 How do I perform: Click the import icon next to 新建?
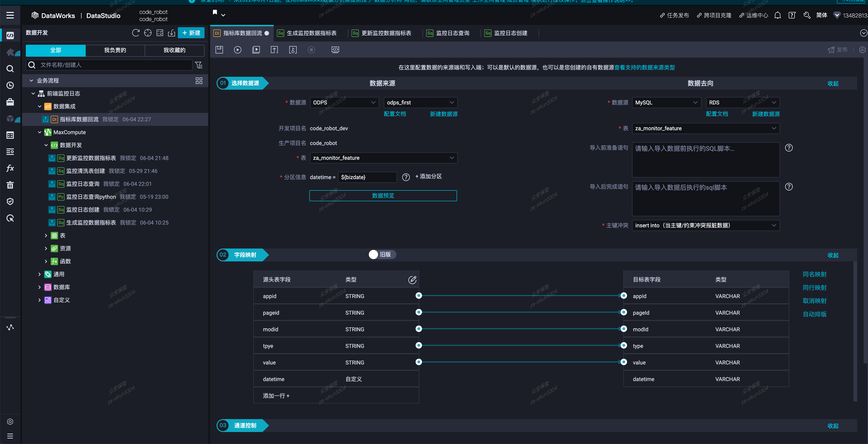click(172, 33)
